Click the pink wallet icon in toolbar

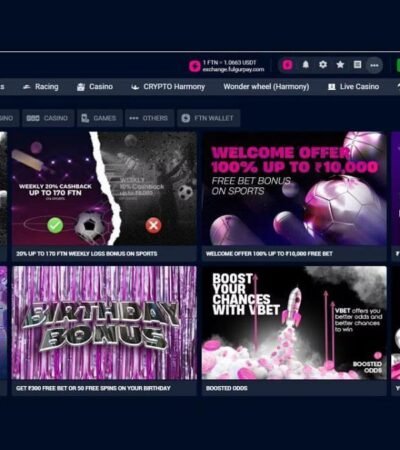tap(287, 65)
